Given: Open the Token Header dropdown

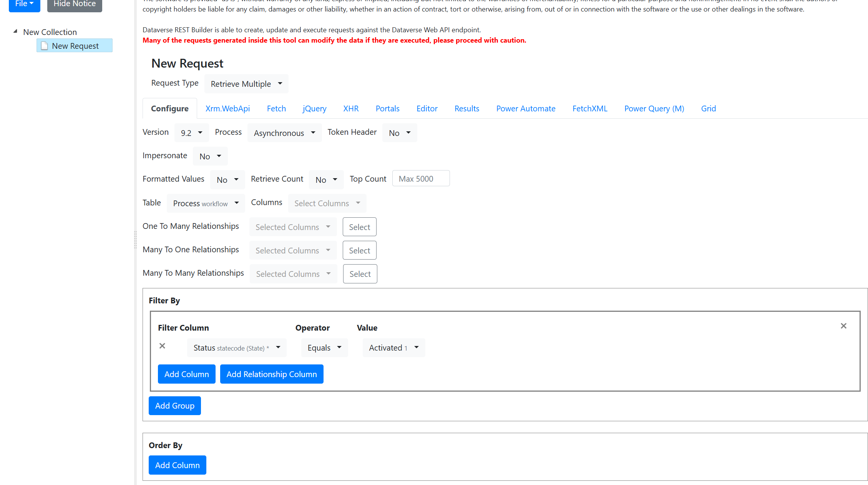Looking at the screenshot, I should tap(400, 133).
